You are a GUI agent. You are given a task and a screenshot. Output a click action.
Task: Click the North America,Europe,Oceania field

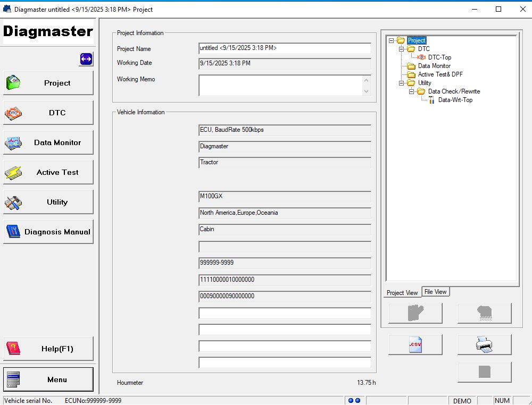pos(285,213)
